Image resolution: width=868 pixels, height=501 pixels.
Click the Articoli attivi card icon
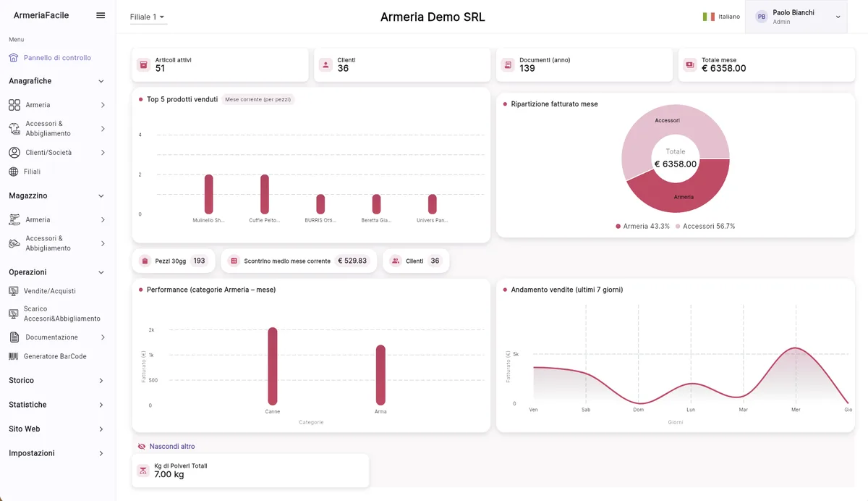click(x=143, y=64)
